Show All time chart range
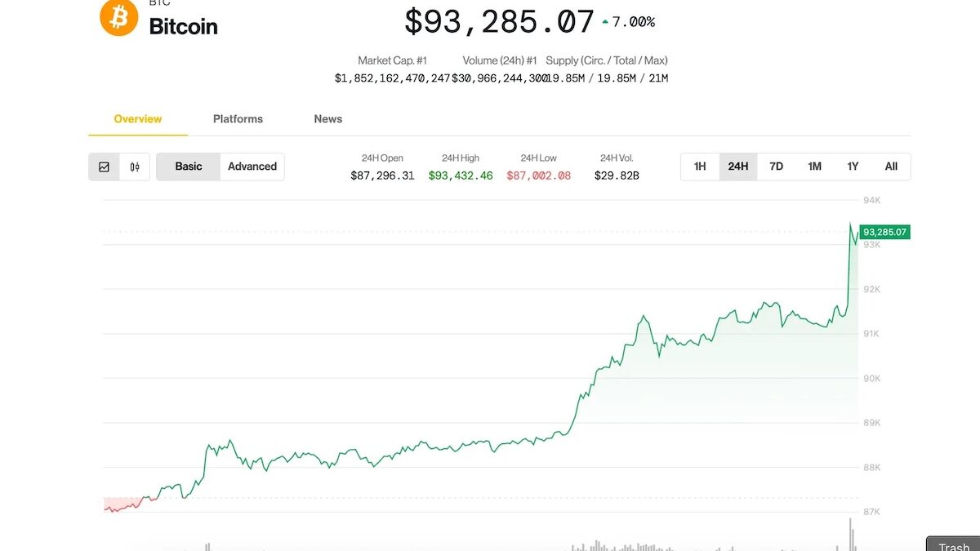The width and height of the screenshot is (980, 551). (891, 167)
